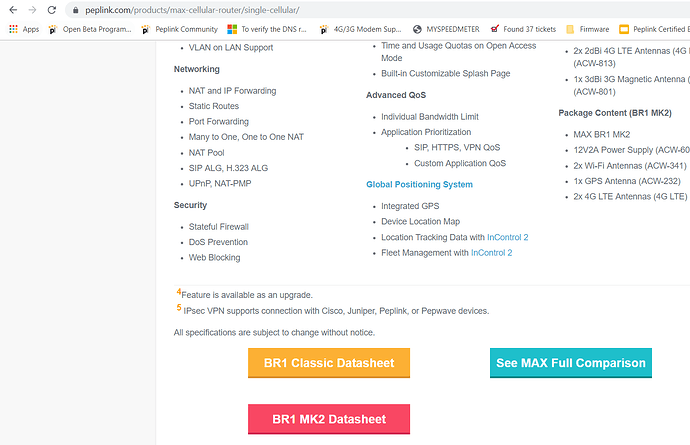Image resolution: width=690 pixels, height=445 pixels.
Task: Click the padlock site info icon
Action: pos(76,10)
